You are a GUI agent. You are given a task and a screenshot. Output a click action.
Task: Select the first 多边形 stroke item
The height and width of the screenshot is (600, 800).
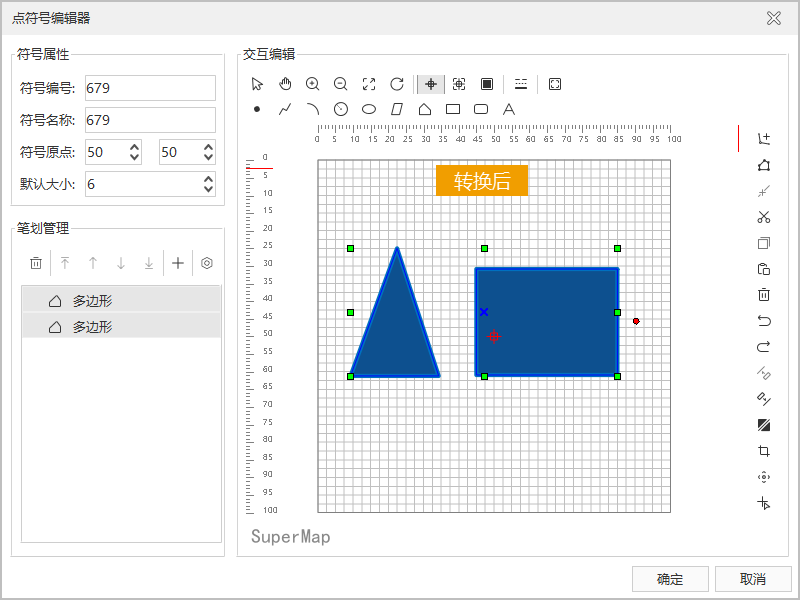121,300
